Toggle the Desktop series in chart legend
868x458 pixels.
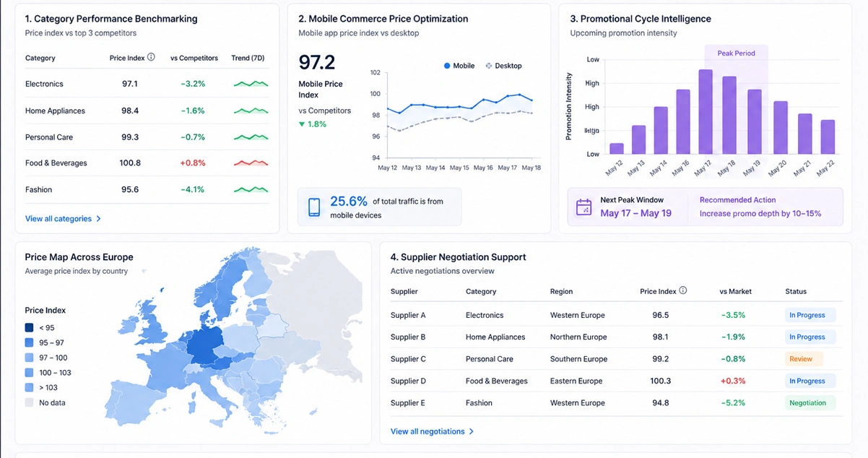tap(503, 66)
